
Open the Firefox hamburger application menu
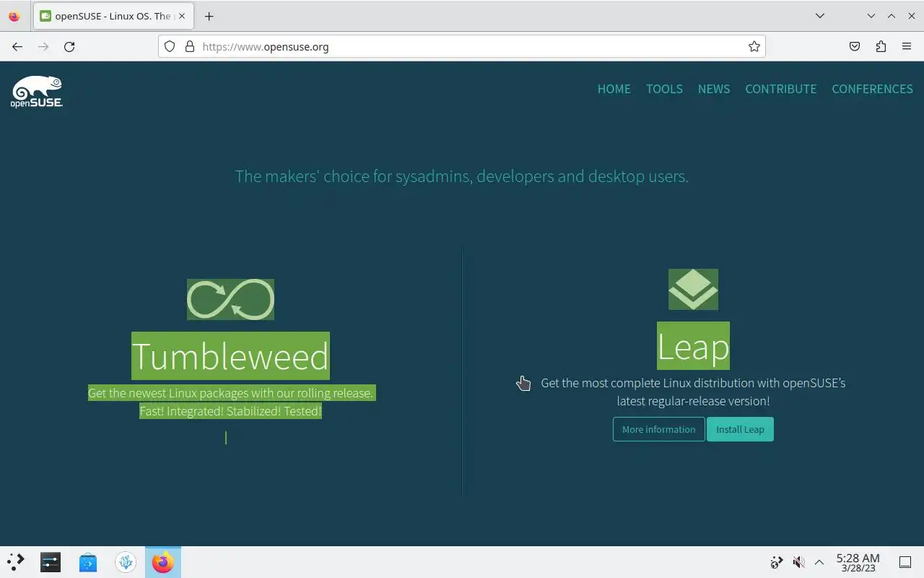(907, 46)
